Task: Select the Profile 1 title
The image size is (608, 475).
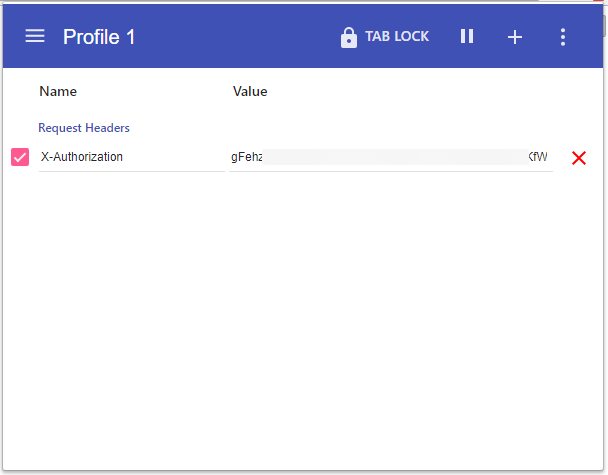Action: pyautogui.click(x=99, y=37)
